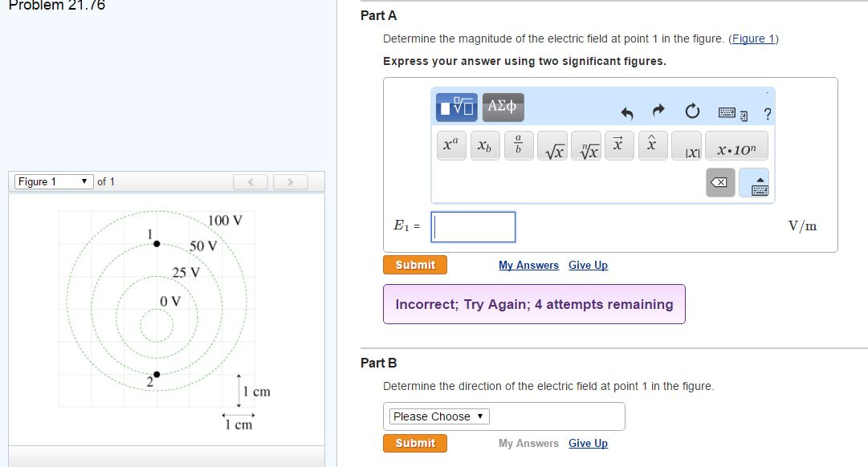Insert nth root template
The width and height of the screenshot is (868, 467).
(586, 145)
